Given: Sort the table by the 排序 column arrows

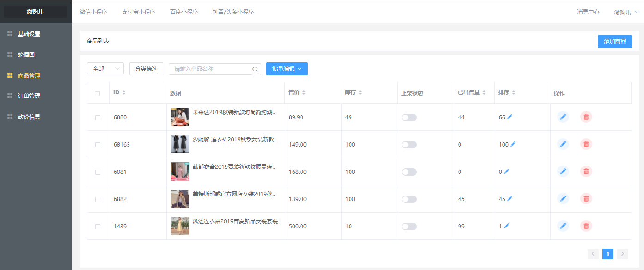Looking at the screenshot, I should tap(514, 92).
